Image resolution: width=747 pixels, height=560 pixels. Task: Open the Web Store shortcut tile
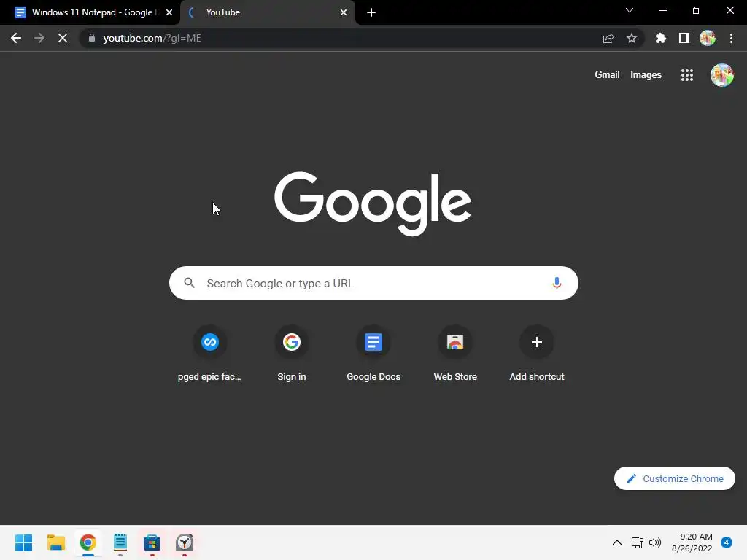(455, 354)
